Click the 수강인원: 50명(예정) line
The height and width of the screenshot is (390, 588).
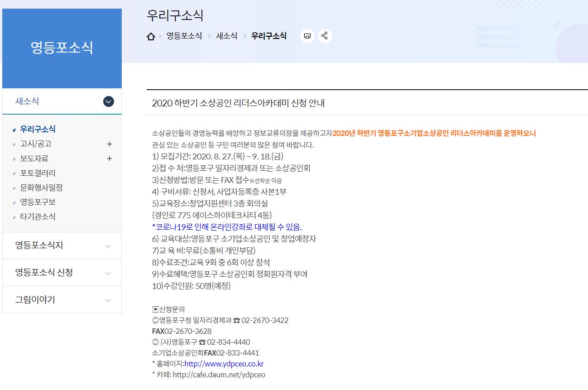pos(191,286)
